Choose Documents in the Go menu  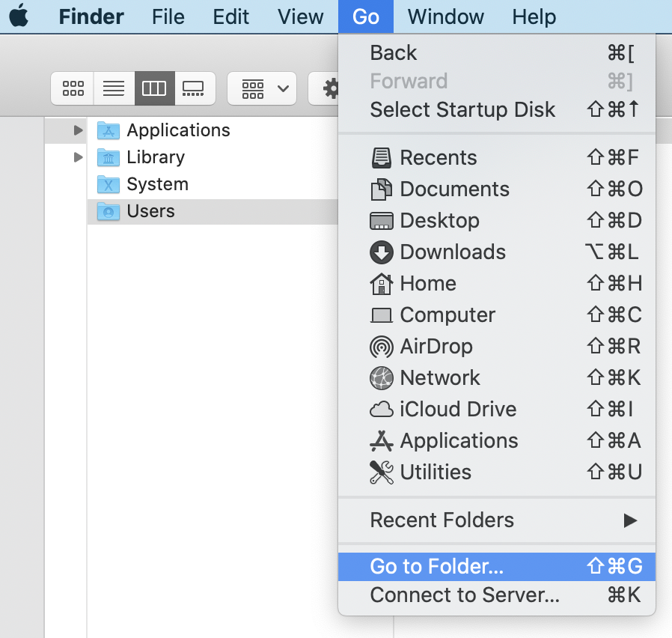coord(497,189)
